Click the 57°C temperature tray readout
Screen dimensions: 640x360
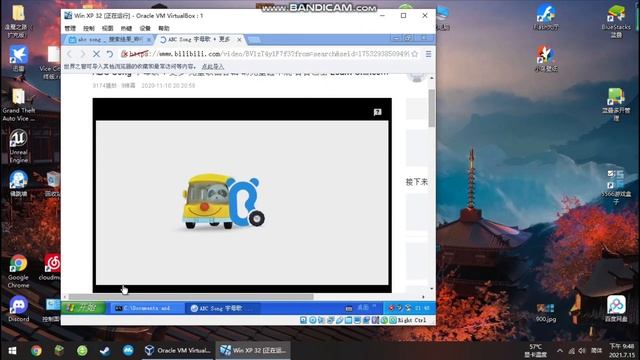coord(535,351)
